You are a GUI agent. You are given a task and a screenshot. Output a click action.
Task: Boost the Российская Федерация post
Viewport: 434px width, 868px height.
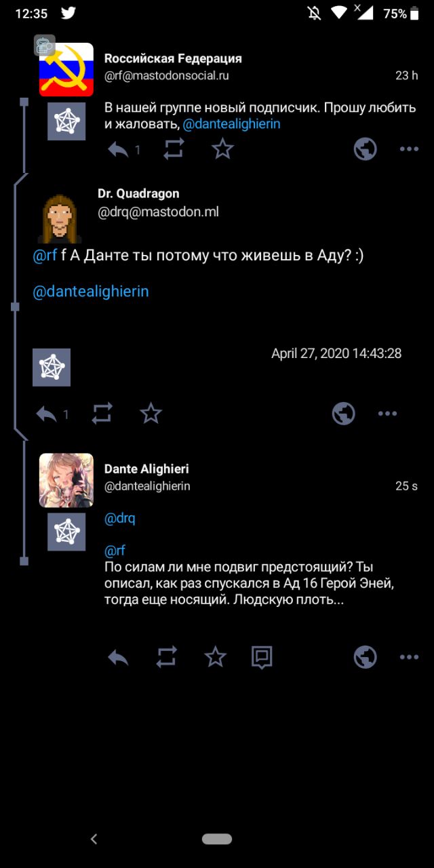point(174,149)
